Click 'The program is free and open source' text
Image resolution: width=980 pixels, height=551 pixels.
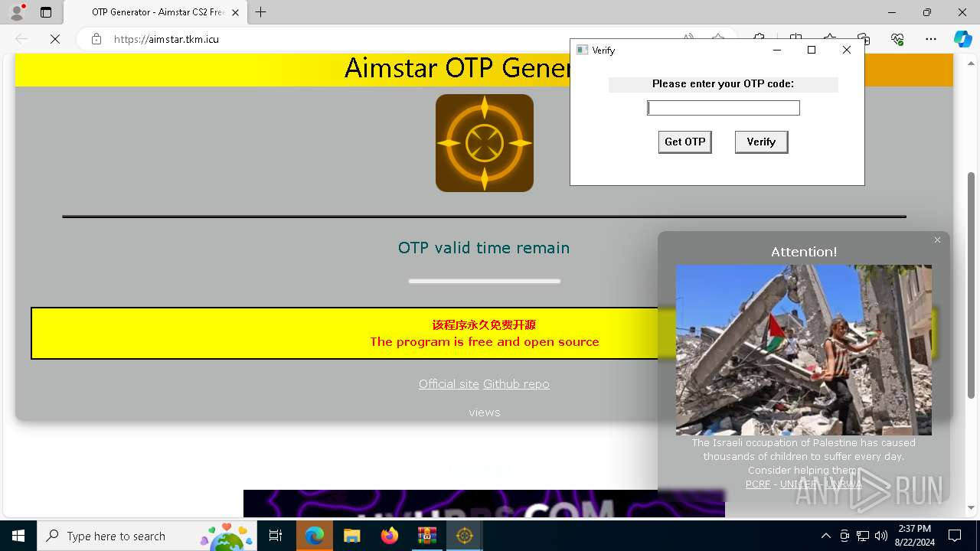485,342
